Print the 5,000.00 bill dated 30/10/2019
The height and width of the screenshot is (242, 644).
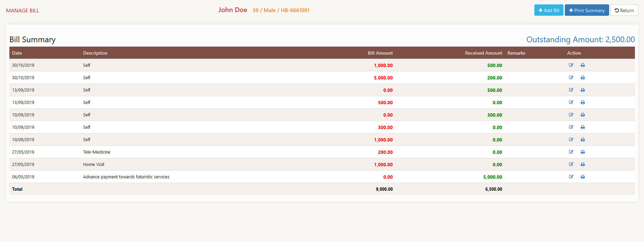583,78
